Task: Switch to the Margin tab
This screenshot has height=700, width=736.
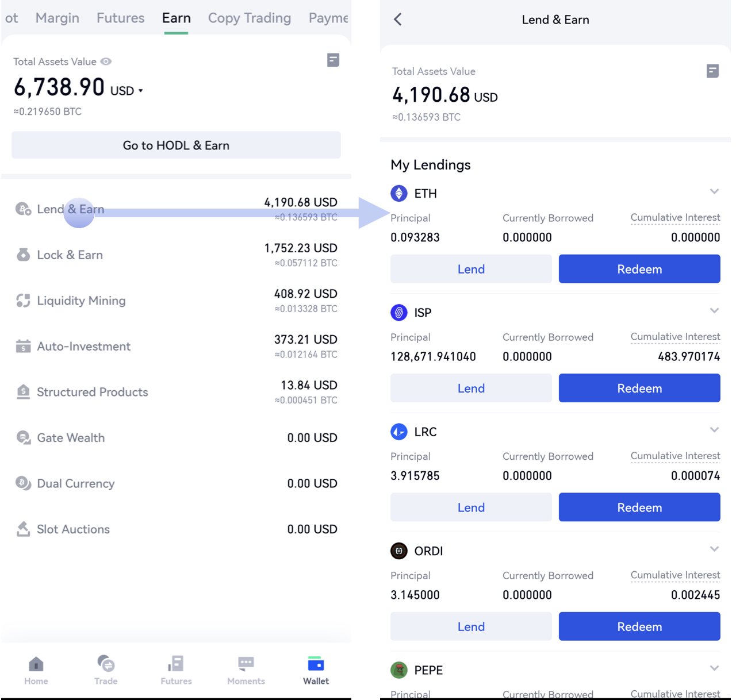Action: [x=57, y=18]
